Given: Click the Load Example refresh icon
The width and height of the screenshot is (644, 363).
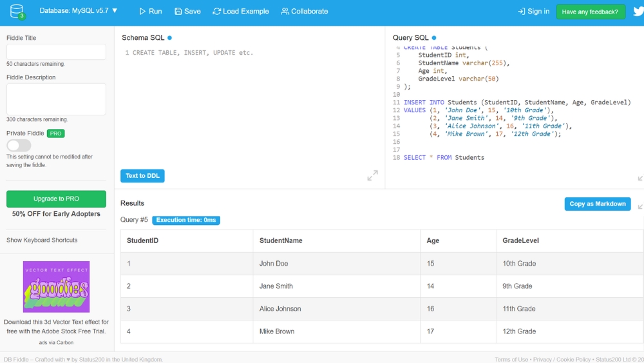Looking at the screenshot, I should click(216, 11).
